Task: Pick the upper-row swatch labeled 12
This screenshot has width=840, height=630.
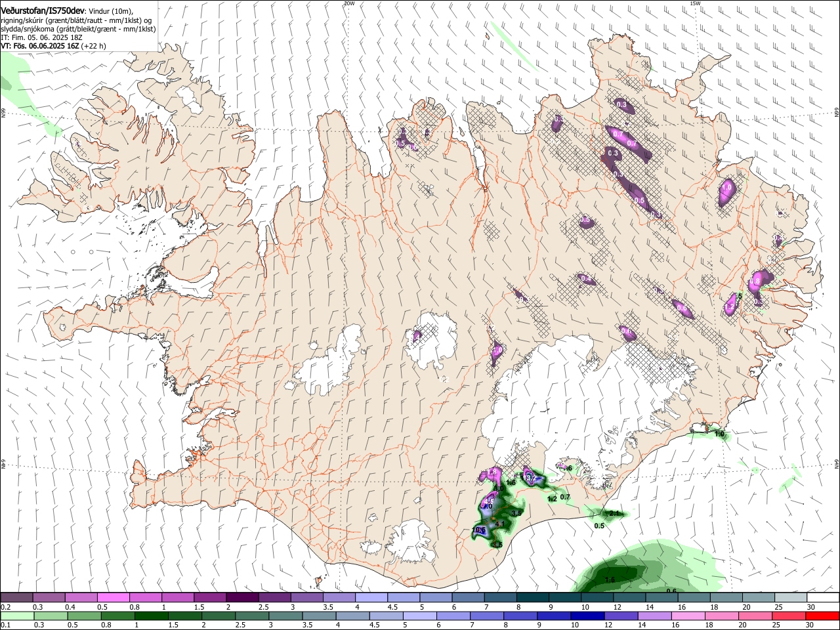Action: point(629,598)
